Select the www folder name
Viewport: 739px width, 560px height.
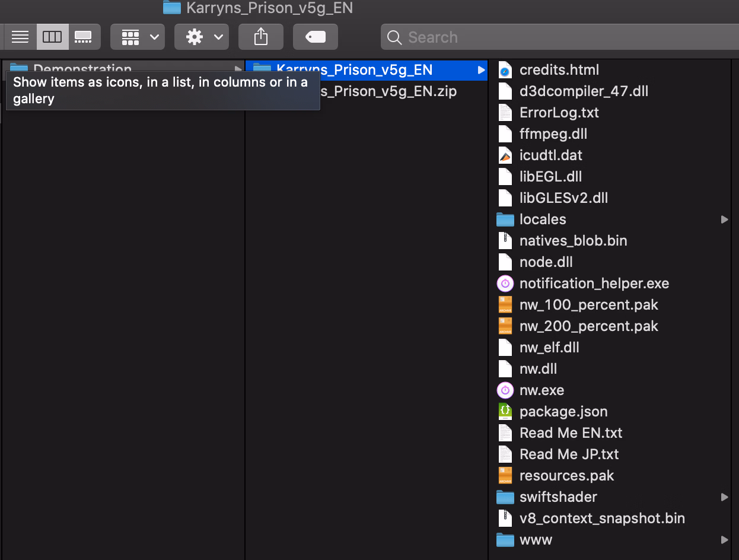tap(536, 540)
